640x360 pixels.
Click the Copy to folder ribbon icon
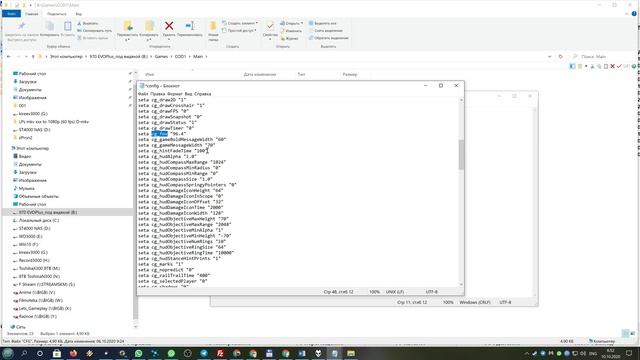pos(149,26)
